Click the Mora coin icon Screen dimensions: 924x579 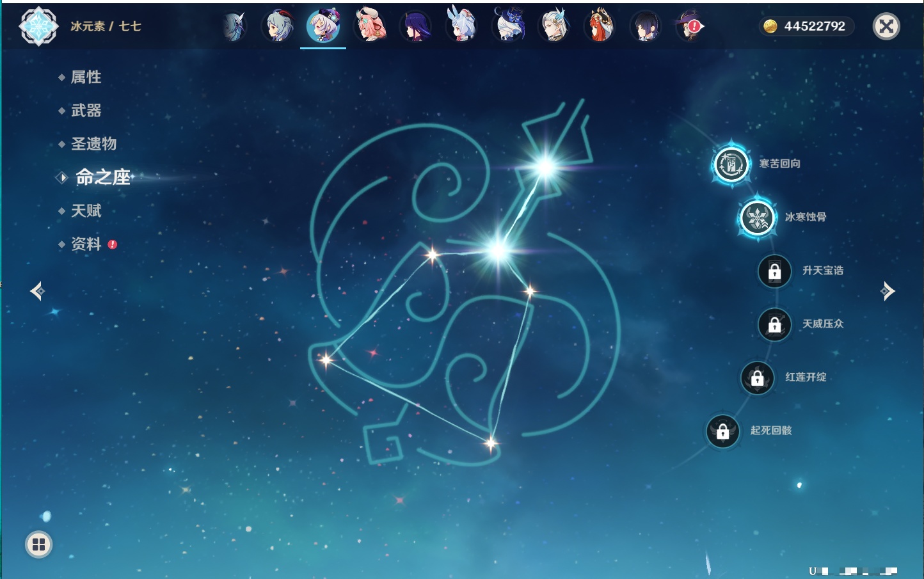pyautogui.click(x=770, y=26)
